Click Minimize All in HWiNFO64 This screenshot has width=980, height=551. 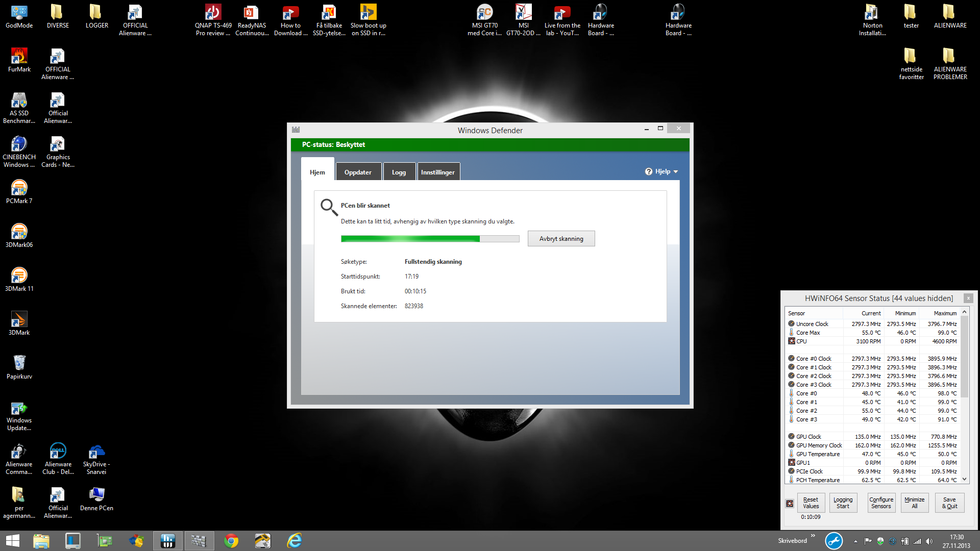914,503
